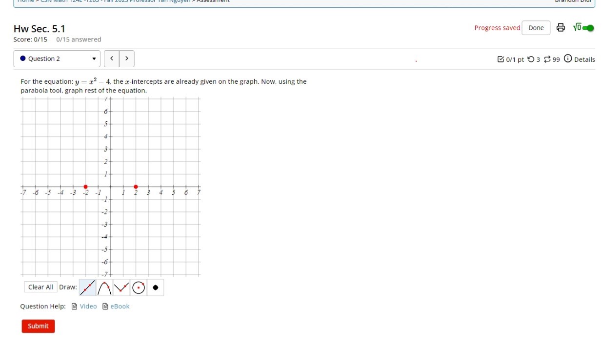Viewport: 602px width, 364px height.
Task: Open the Question 2 dropdown selector
Action: [56, 58]
